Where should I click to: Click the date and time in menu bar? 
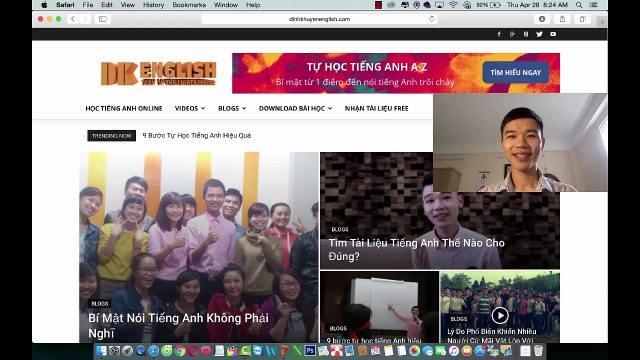pos(537,5)
